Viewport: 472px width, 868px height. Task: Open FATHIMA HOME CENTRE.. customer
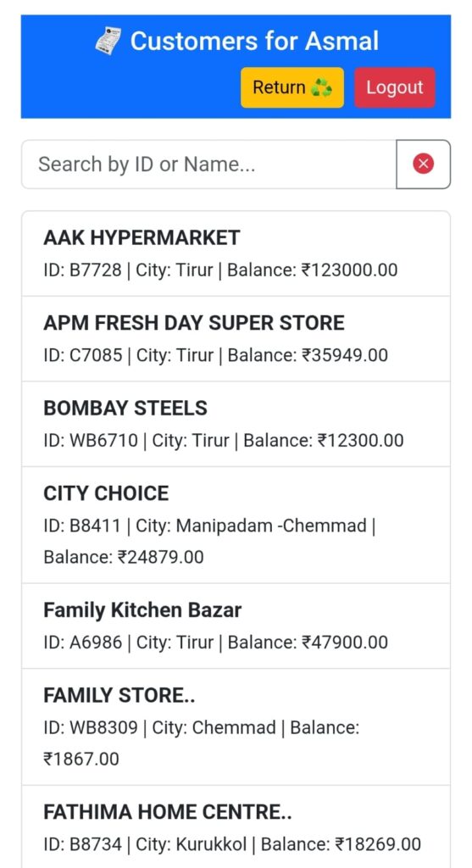click(236, 826)
